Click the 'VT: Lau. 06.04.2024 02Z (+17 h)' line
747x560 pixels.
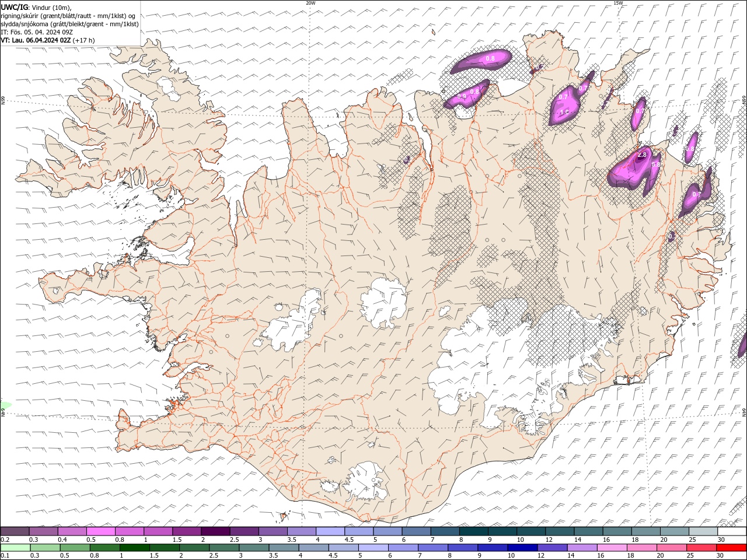coord(47,40)
